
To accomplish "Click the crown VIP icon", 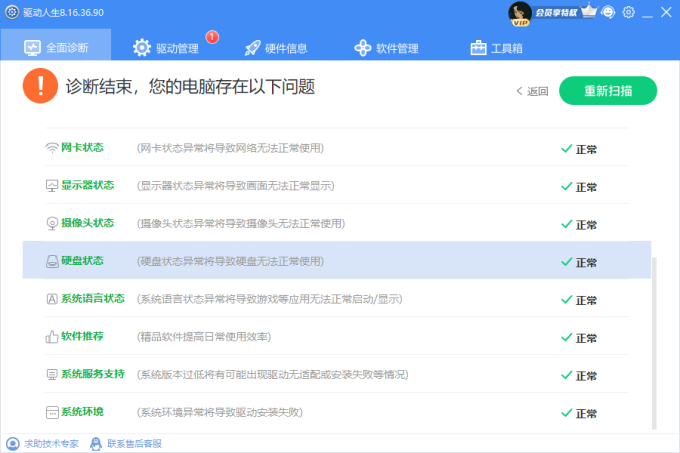I will (x=589, y=10).
